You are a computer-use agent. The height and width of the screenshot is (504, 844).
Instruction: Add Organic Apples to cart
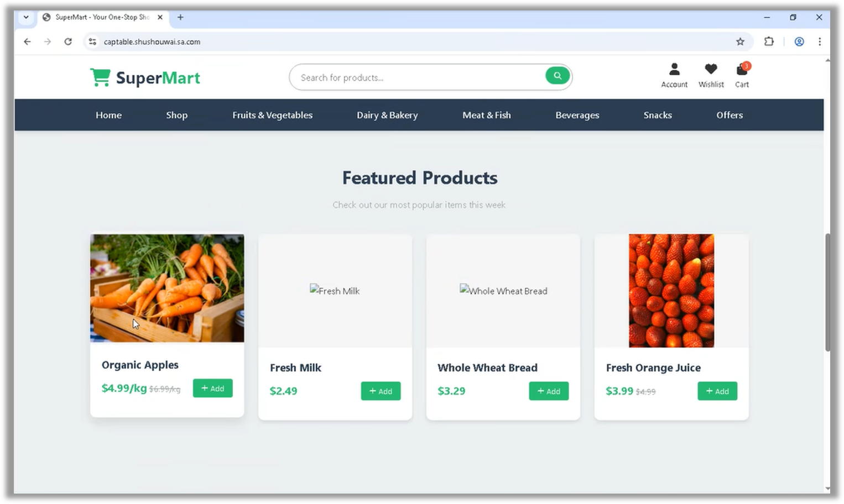point(213,389)
